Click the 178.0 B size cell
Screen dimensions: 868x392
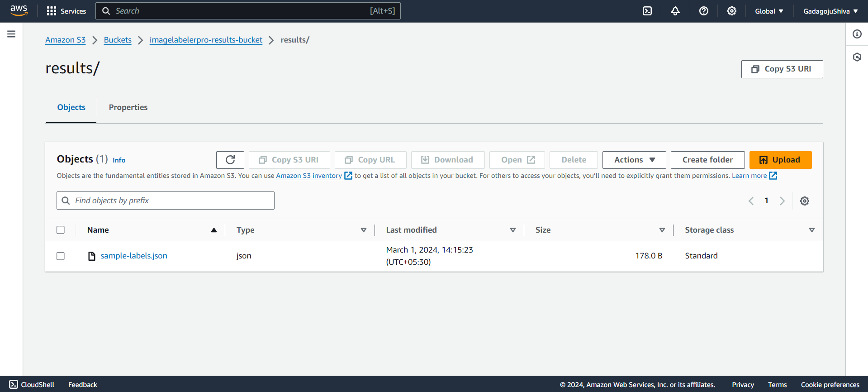[x=649, y=256]
